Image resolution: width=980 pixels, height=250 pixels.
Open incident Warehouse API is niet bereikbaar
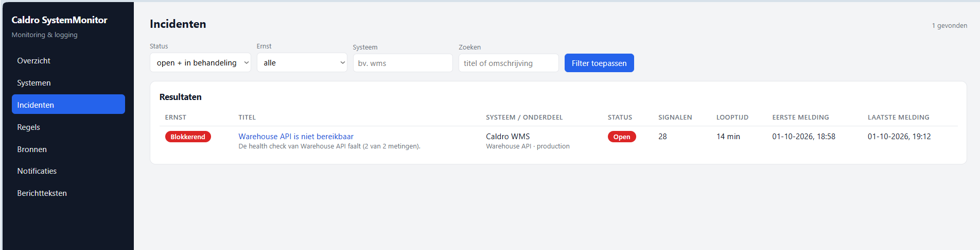click(x=296, y=137)
